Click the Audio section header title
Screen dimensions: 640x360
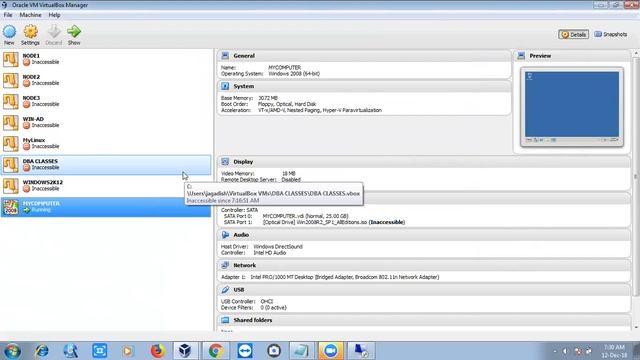tap(241, 235)
